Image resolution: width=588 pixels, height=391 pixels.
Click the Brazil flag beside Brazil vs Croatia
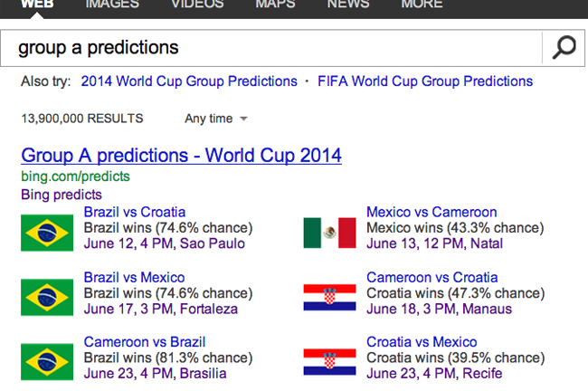pyautogui.click(x=47, y=232)
